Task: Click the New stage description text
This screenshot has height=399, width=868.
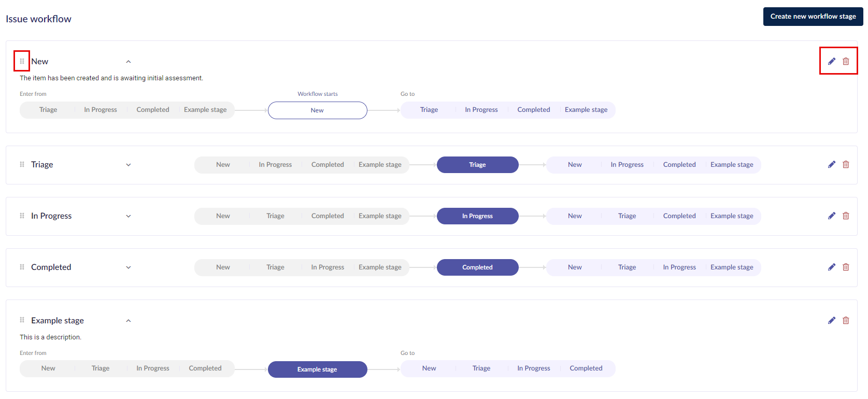Action: (111, 78)
